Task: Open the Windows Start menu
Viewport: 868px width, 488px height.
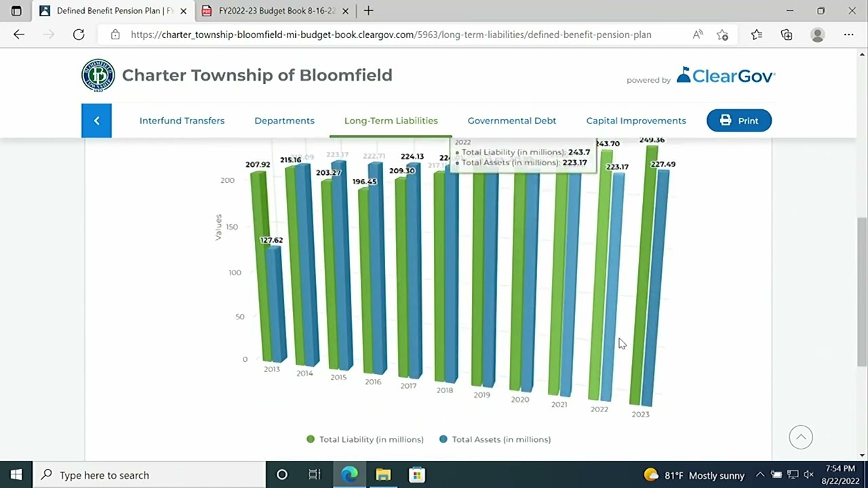Action: pos(16,475)
